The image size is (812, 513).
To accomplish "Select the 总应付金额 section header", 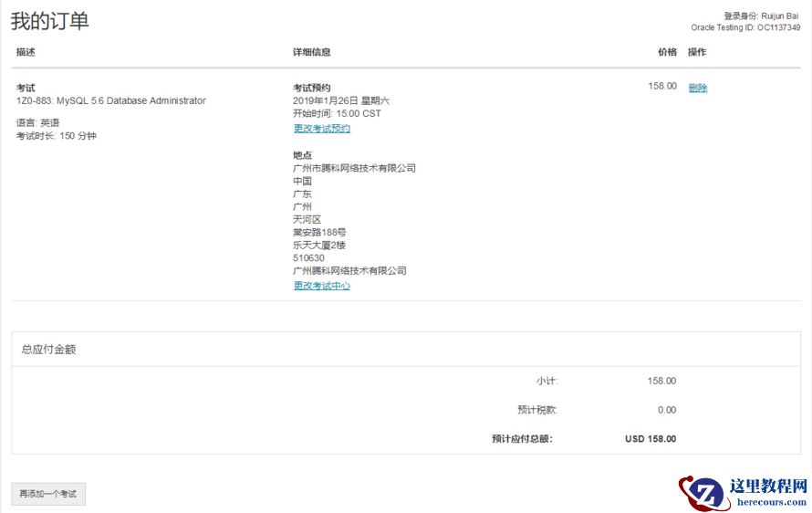I will tap(48, 349).
